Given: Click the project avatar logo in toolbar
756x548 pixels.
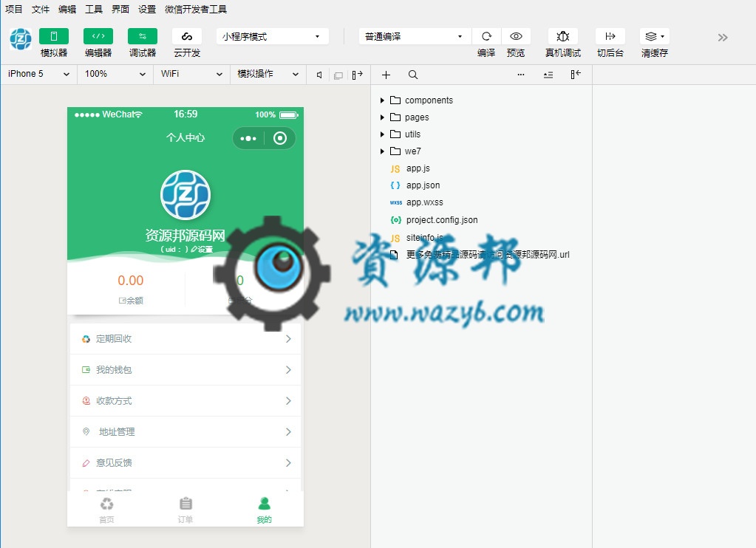Looking at the screenshot, I should coord(21,39).
